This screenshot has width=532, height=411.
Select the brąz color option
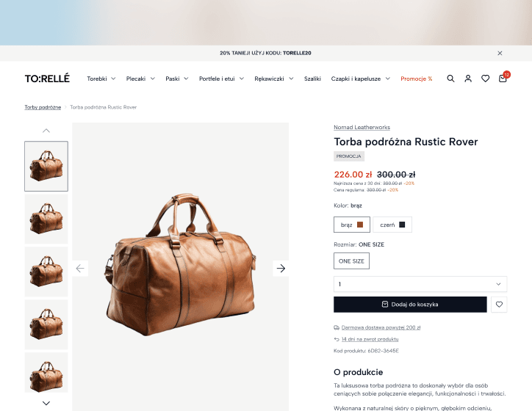point(352,225)
